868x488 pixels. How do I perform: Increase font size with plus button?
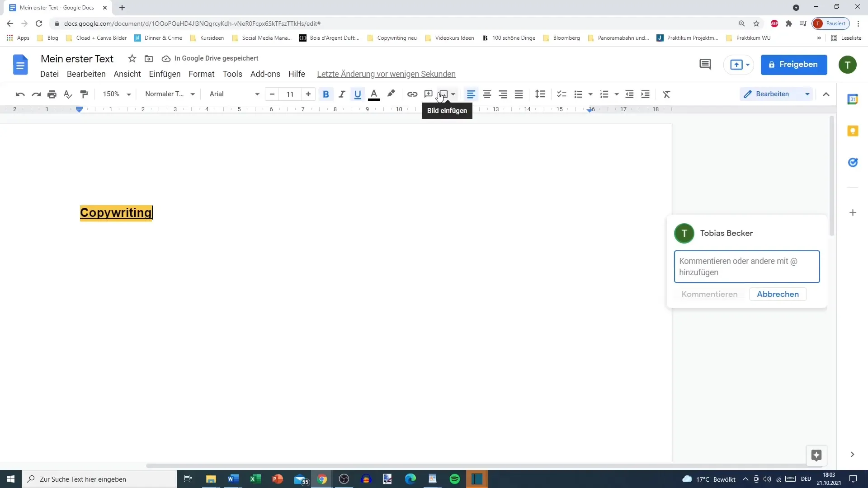308,94
